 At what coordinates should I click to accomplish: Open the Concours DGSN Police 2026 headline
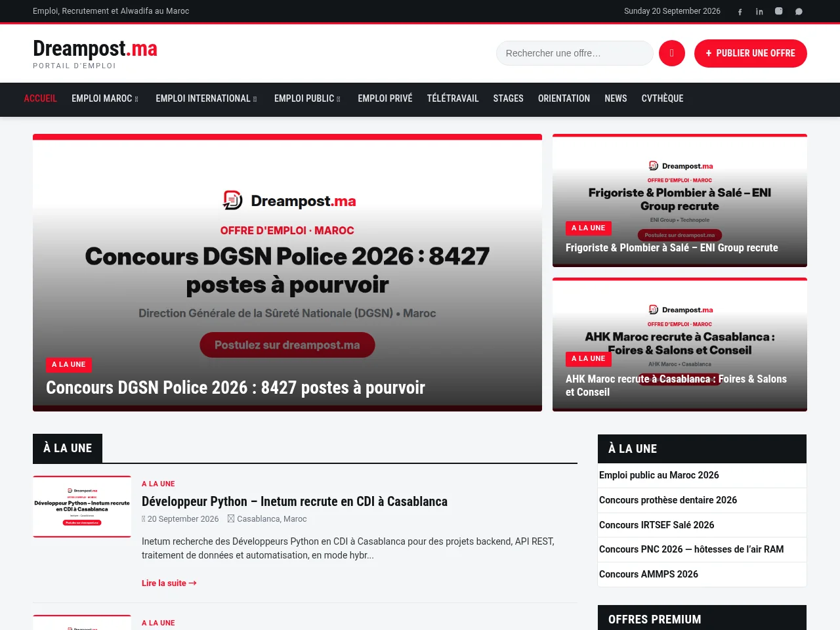click(x=236, y=388)
